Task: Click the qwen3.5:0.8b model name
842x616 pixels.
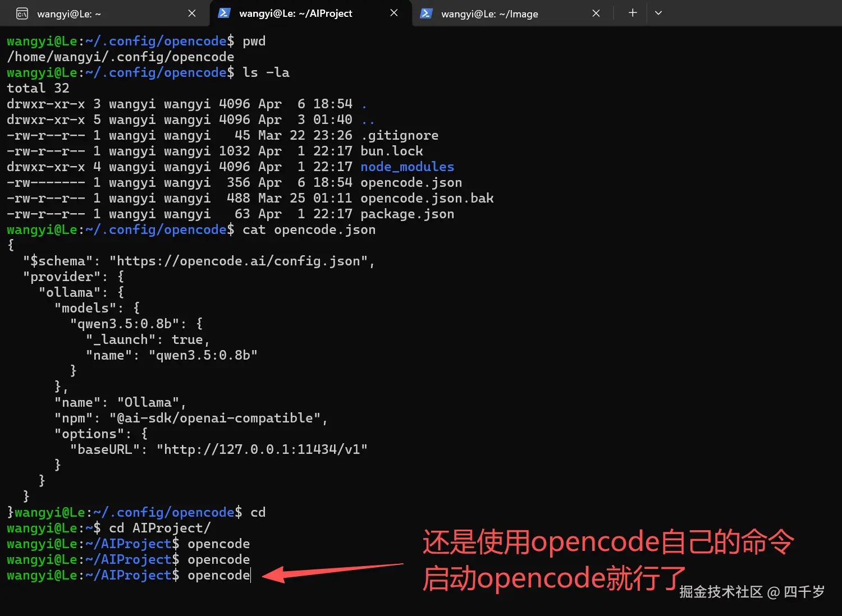Action: 132,323
